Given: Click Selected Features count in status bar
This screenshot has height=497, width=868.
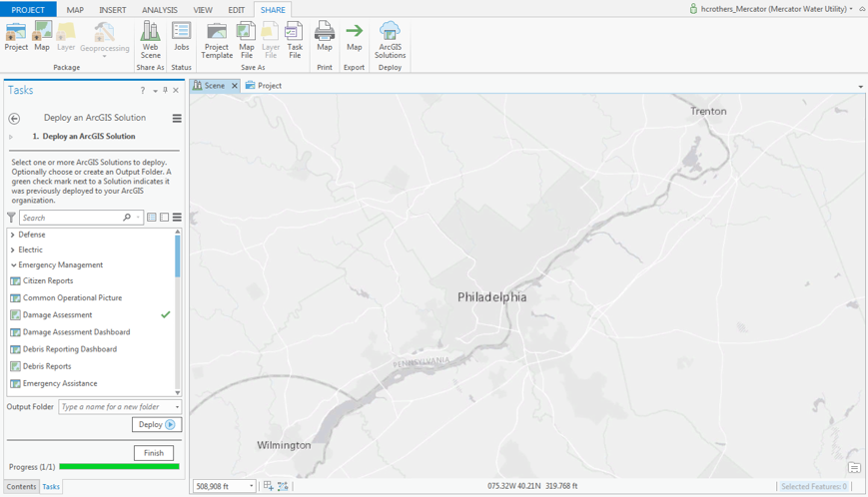Looking at the screenshot, I should pyautogui.click(x=814, y=486).
